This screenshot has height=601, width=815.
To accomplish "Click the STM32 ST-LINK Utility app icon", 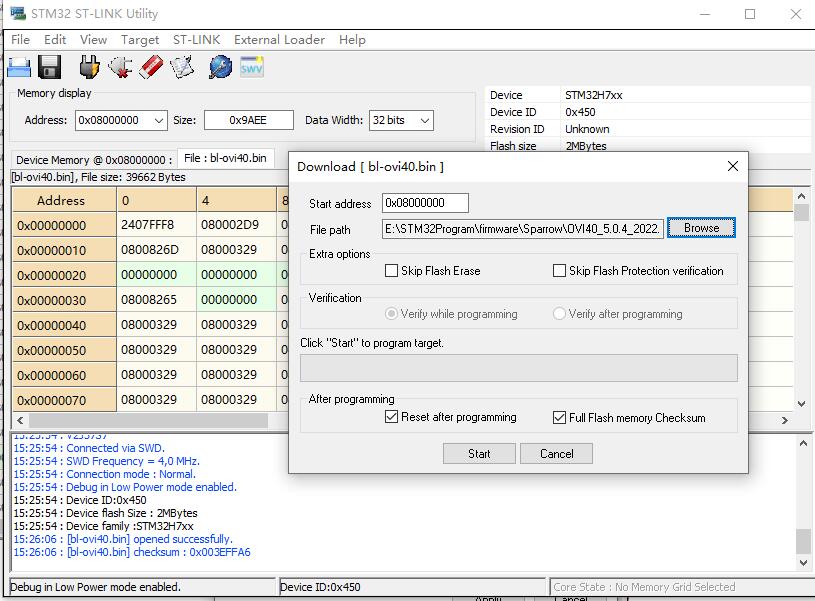I will 18,14.
